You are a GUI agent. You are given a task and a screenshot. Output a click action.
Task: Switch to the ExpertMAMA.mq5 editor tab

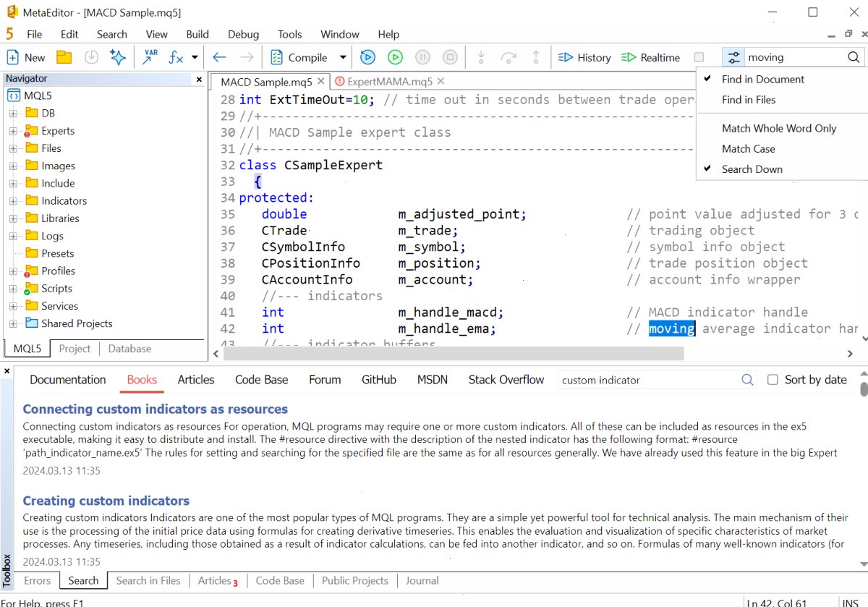390,82
